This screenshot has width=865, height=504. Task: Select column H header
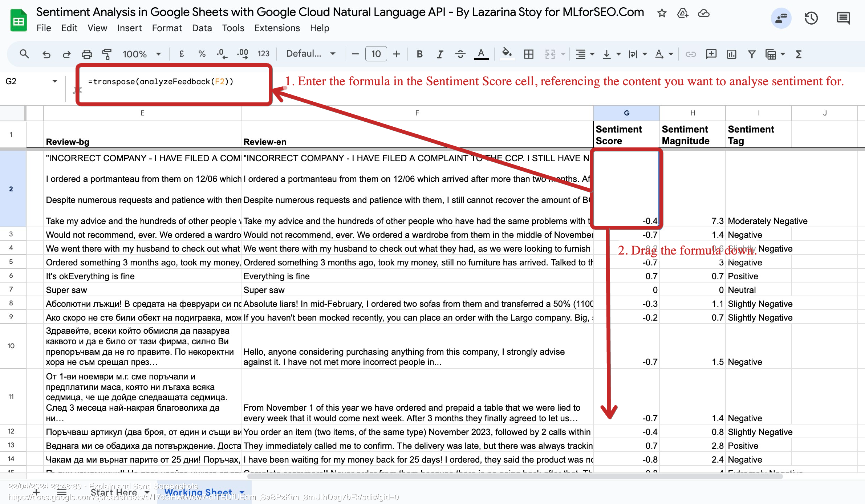click(693, 113)
